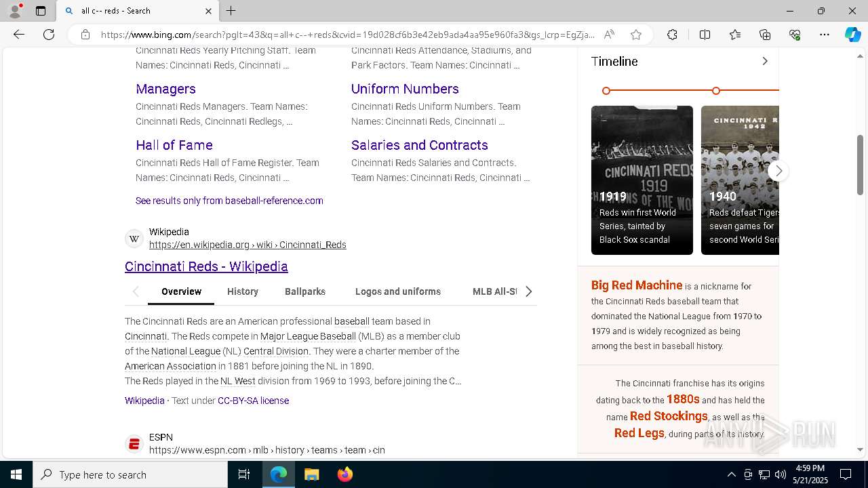The height and width of the screenshot is (488, 868).
Task: Follow the American Association link
Action: (170, 366)
